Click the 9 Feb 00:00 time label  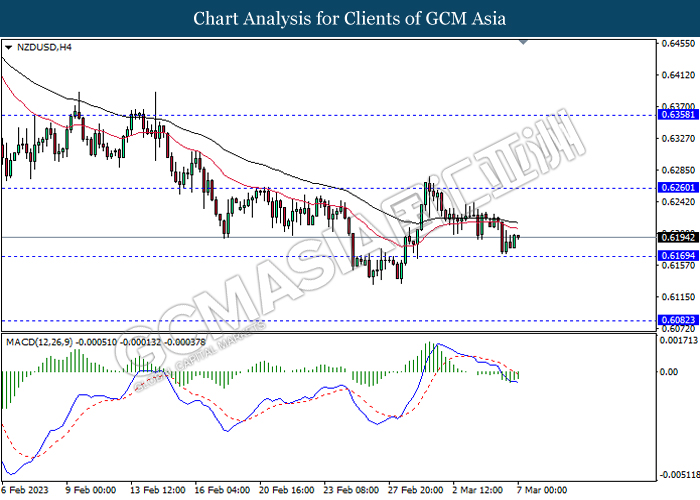[91, 490]
